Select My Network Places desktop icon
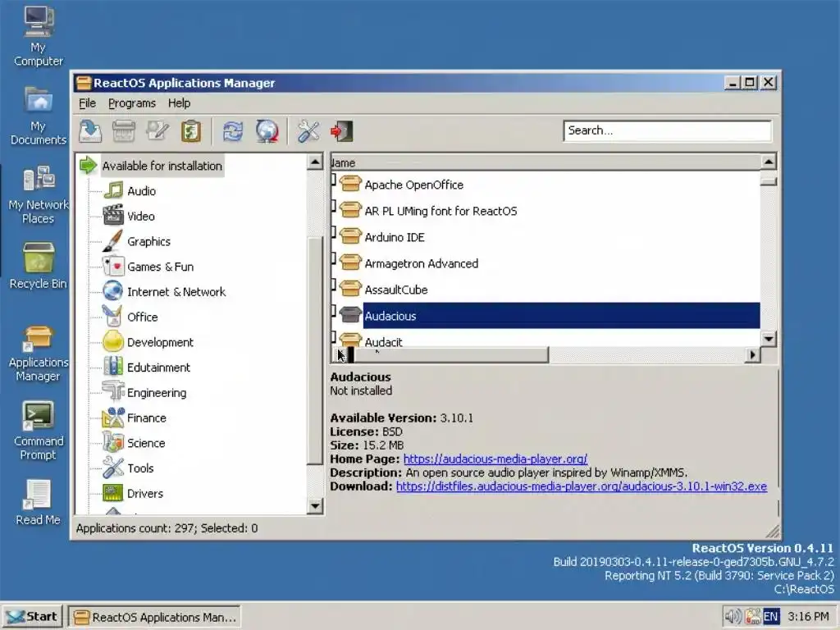Screen dimensions: 840x630 click(38, 195)
